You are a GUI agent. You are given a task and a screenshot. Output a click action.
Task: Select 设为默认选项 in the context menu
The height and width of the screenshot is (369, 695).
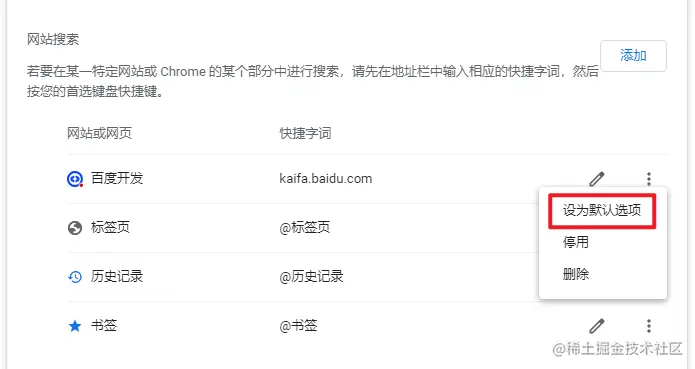[602, 210]
